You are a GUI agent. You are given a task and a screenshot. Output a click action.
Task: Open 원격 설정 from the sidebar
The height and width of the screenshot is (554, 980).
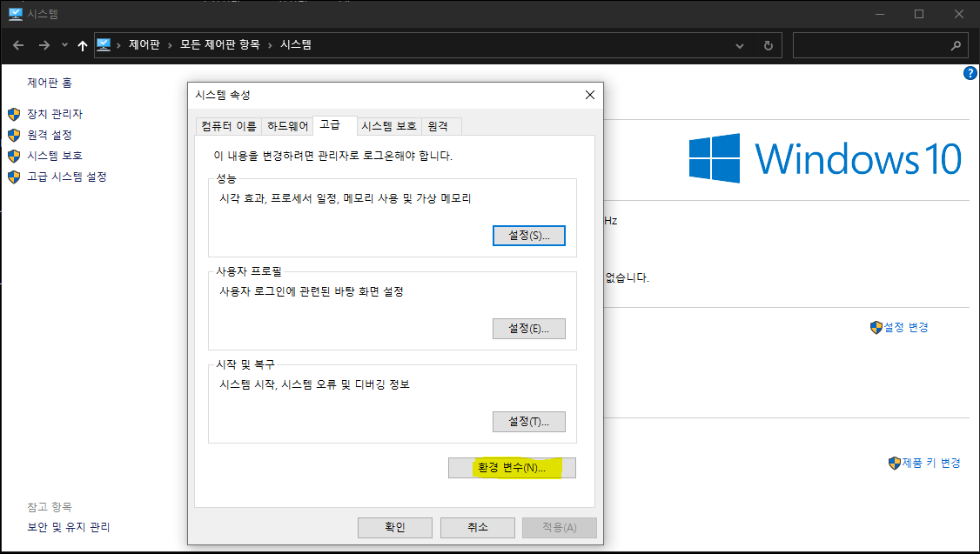[50, 135]
